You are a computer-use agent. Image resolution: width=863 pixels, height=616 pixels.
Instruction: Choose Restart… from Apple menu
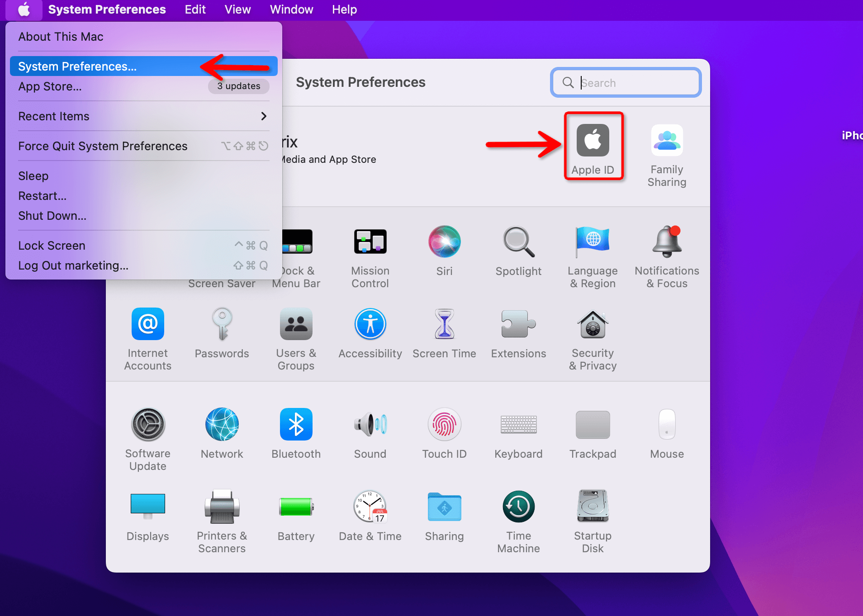point(144,196)
